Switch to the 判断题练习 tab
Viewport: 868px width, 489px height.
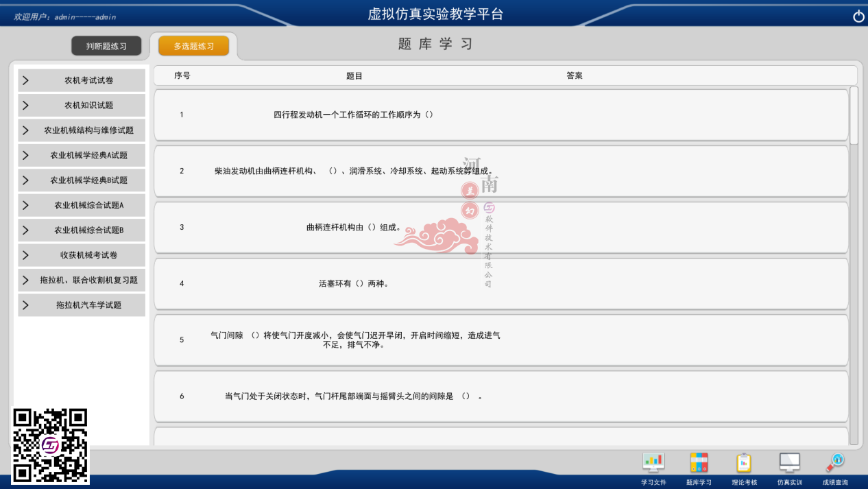pos(107,45)
